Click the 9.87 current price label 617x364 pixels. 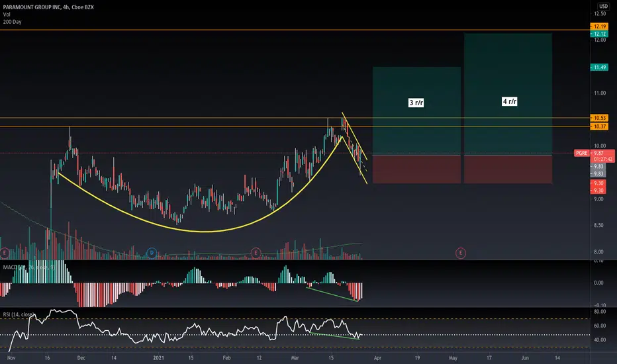[599, 153]
